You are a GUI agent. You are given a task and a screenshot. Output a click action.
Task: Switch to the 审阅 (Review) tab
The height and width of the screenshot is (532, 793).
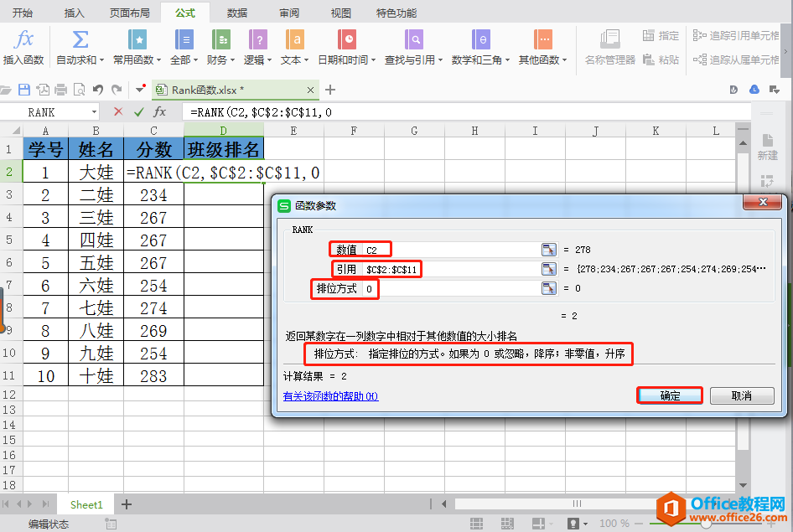(x=288, y=13)
